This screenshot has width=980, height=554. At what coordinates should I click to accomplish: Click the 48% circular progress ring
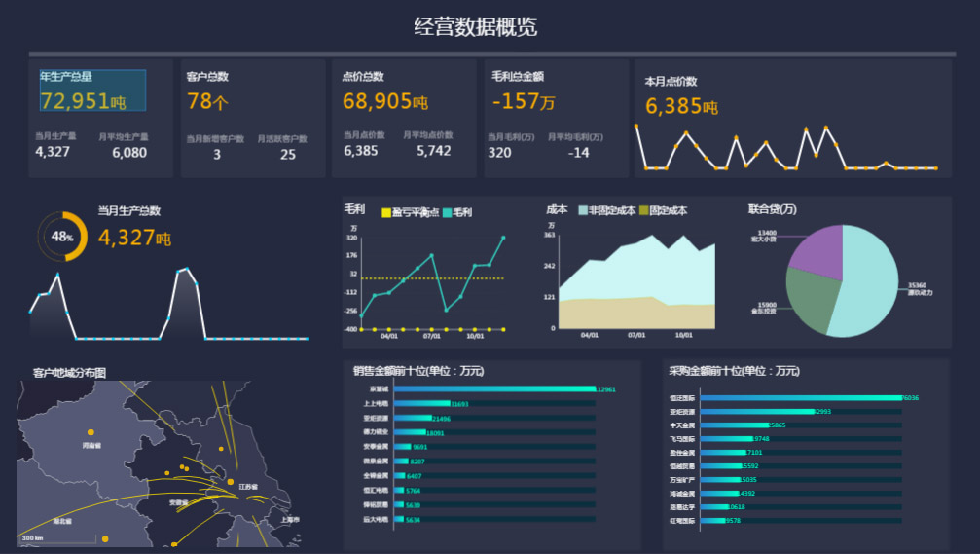[x=62, y=237]
